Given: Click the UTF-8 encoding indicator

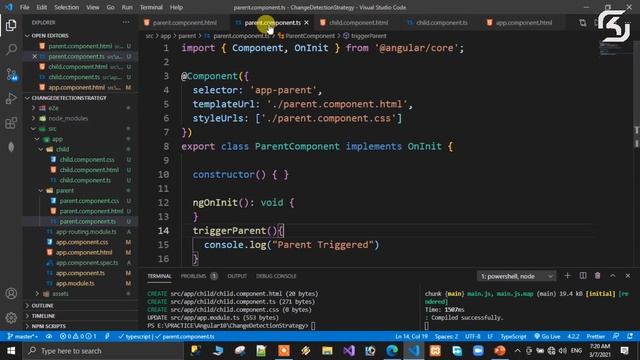Looking at the screenshot, I should click(473, 336).
